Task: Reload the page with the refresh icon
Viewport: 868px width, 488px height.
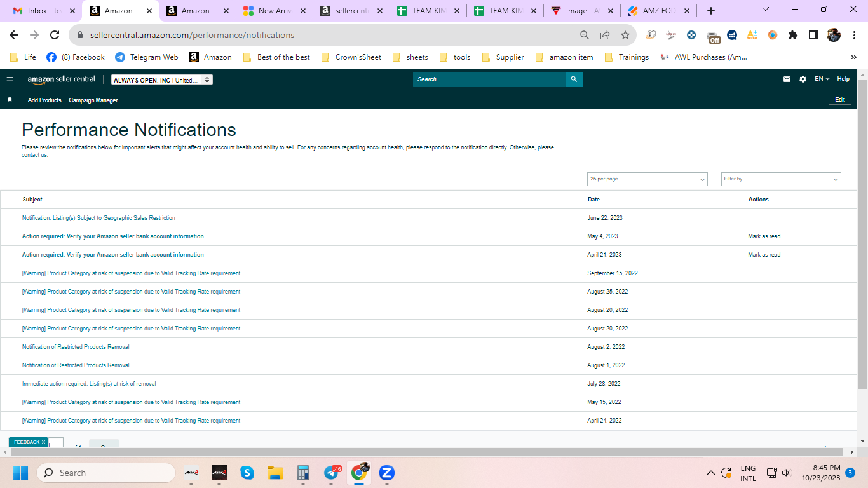Action: [55, 35]
